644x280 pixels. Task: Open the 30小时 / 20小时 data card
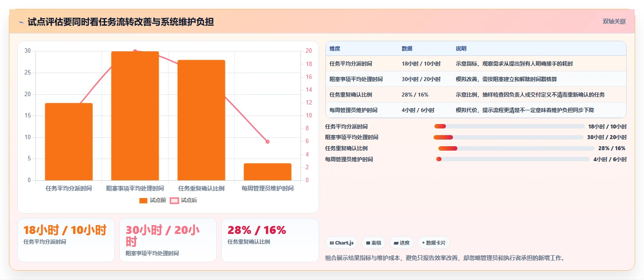(168, 240)
